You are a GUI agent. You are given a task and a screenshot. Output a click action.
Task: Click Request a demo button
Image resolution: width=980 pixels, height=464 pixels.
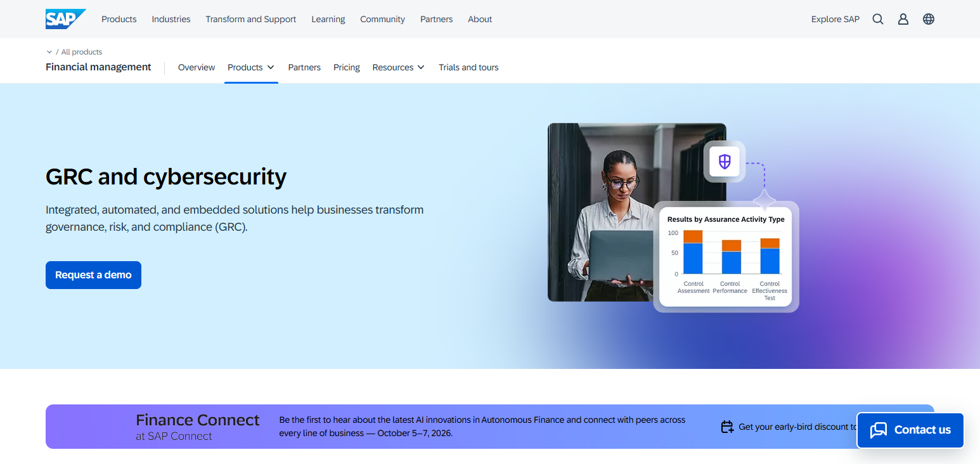[x=93, y=275]
